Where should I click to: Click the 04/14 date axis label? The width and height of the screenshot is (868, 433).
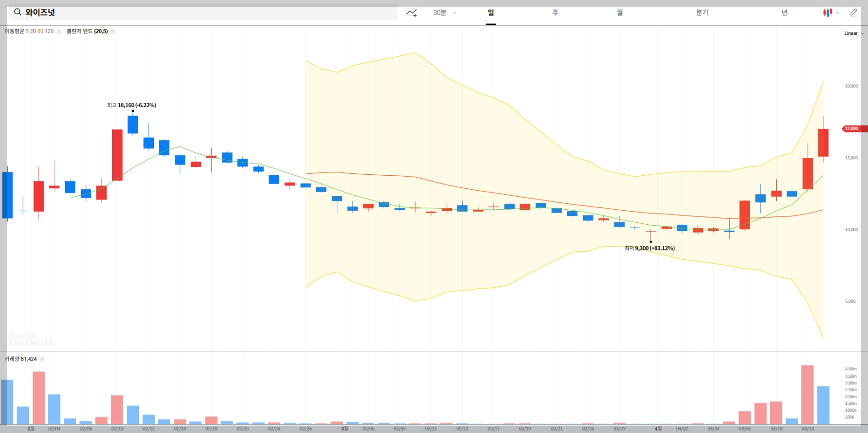[x=808, y=429]
